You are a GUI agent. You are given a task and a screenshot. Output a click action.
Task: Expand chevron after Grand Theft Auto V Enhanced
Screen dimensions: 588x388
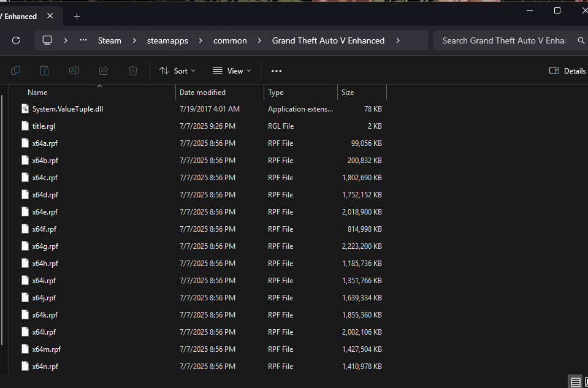pos(398,40)
